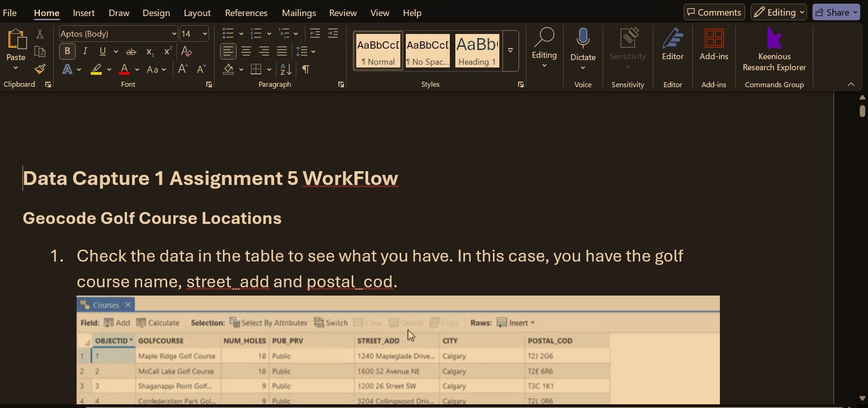Sort text A to Z

[x=286, y=69]
